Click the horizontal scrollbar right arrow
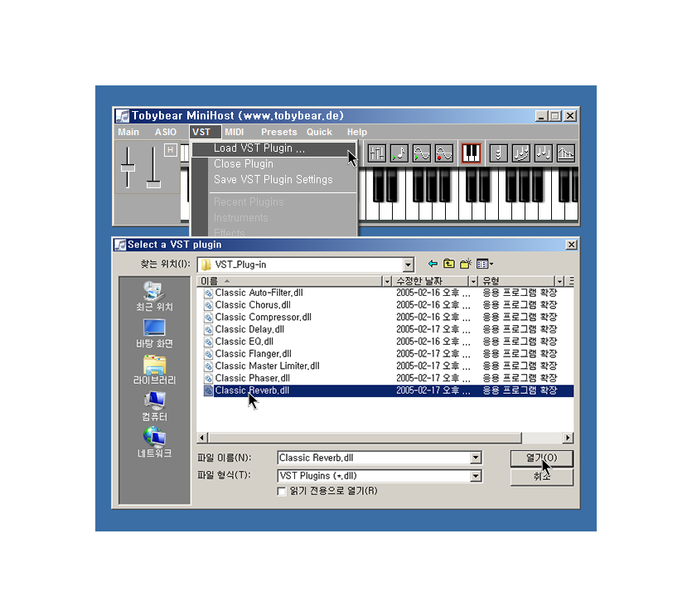This screenshot has width=692, height=616. coord(569,438)
